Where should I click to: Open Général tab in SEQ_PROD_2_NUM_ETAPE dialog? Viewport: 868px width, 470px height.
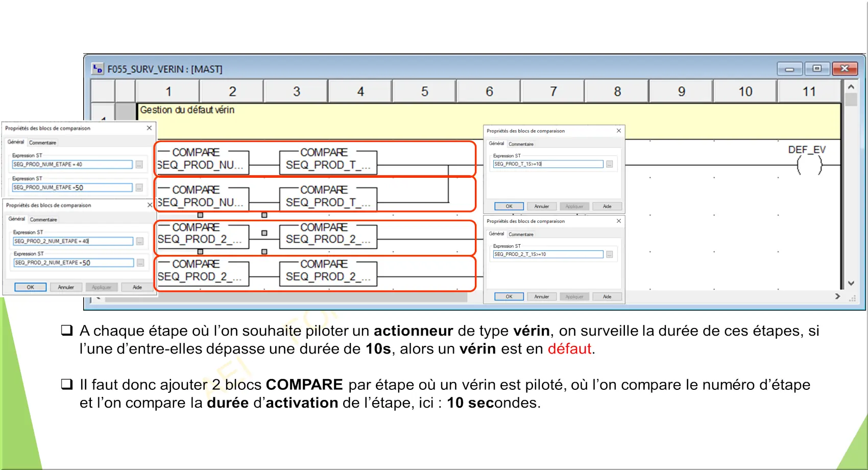tap(17, 219)
